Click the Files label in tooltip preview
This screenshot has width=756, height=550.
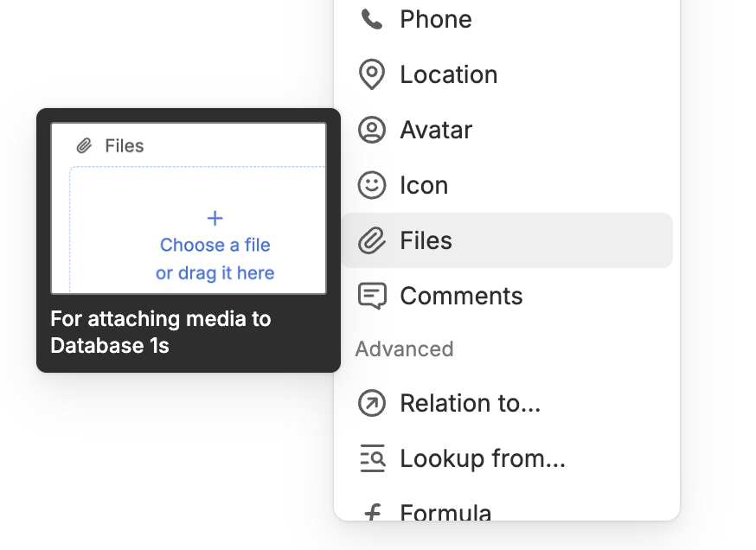tap(125, 145)
